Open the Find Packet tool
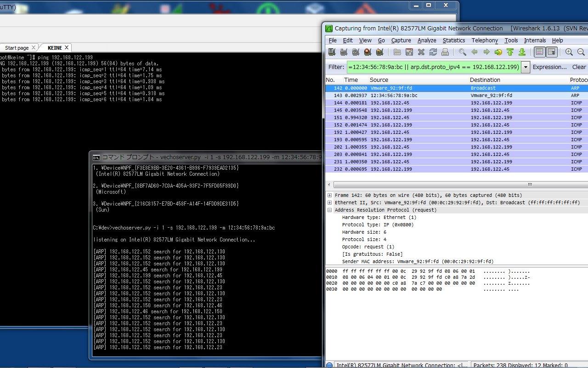Image resolution: width=588 pixels, height=368 pixels. (x=463, y=52)
